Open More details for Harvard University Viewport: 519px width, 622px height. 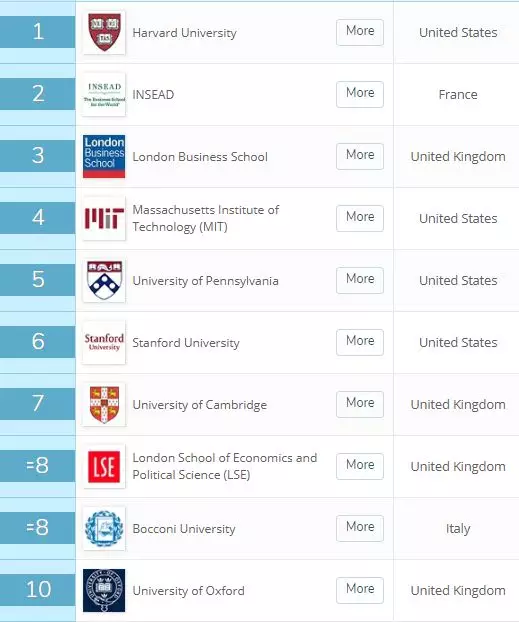pos(360,32)
